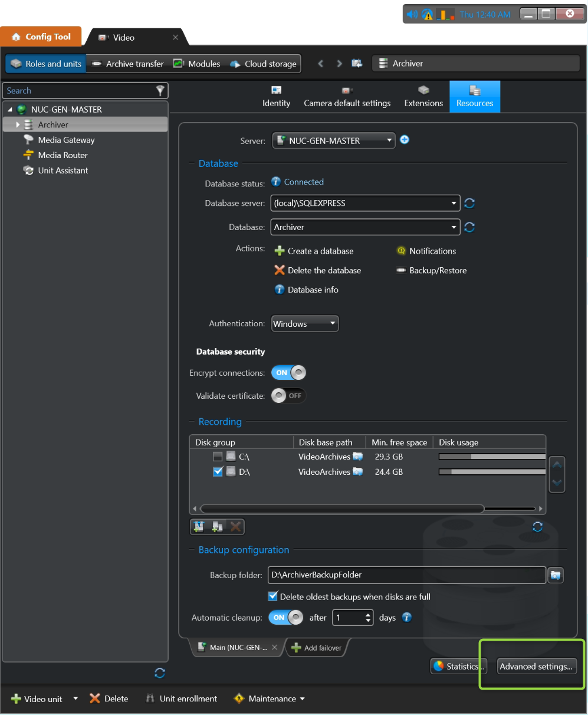Click the refresh icon beside Database server

point(469,204)
